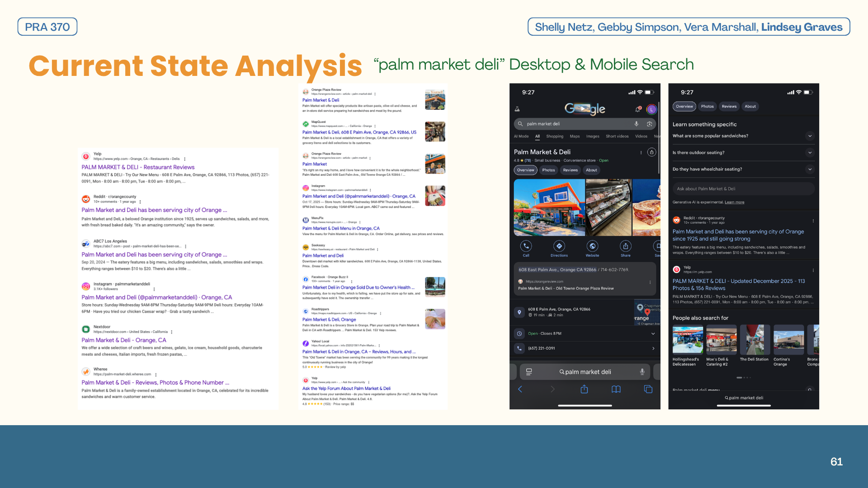Tap the microphone in the Google search box

point(637,124)
